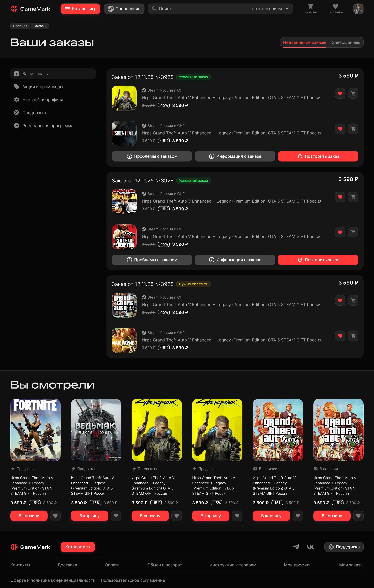Repeat the order containing Resident Evil 4
Screen dimensions: 374x588
coord(318,156)
